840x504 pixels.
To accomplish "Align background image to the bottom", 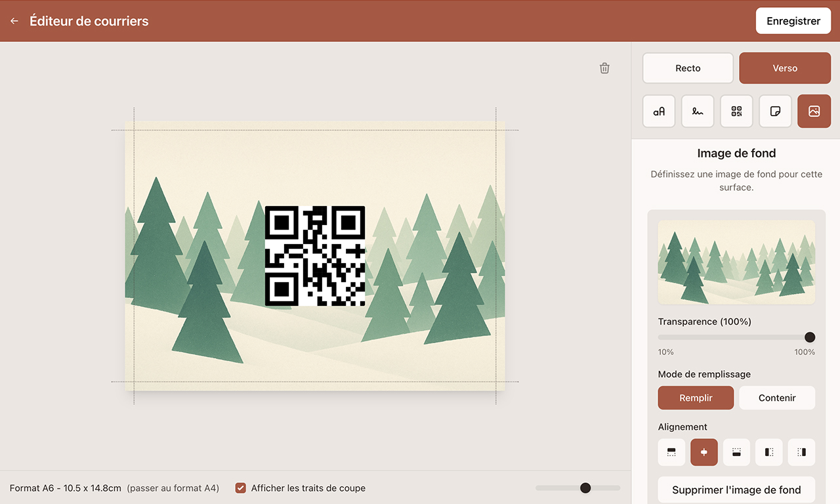I will [736, 452].
